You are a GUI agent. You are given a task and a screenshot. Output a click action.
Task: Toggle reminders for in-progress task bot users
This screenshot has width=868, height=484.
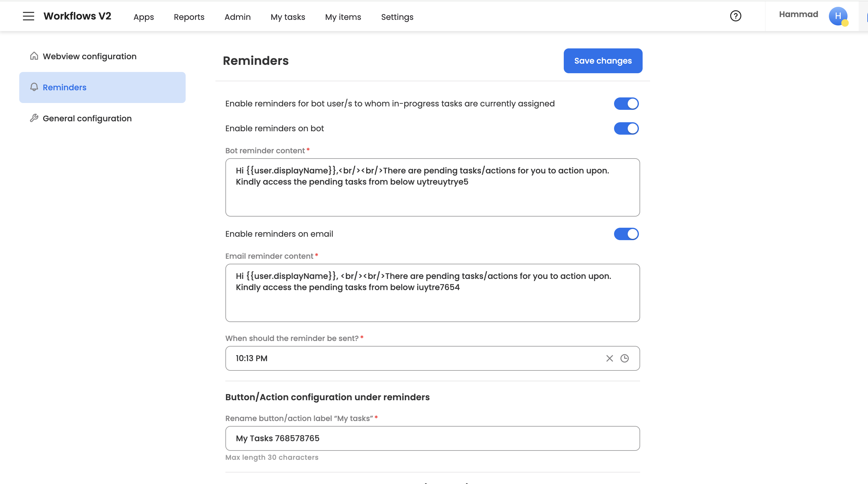click(x=626, y=103)
